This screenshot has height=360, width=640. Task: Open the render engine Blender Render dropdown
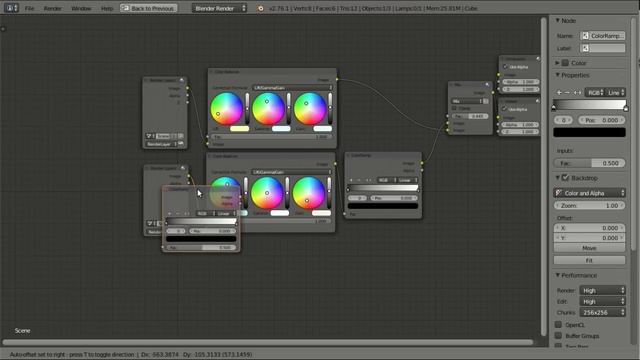coord(219,8)
